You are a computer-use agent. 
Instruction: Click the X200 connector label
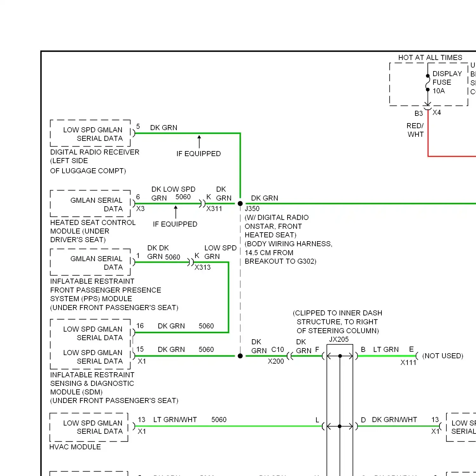pyautogui.click(x=276, y=361)
